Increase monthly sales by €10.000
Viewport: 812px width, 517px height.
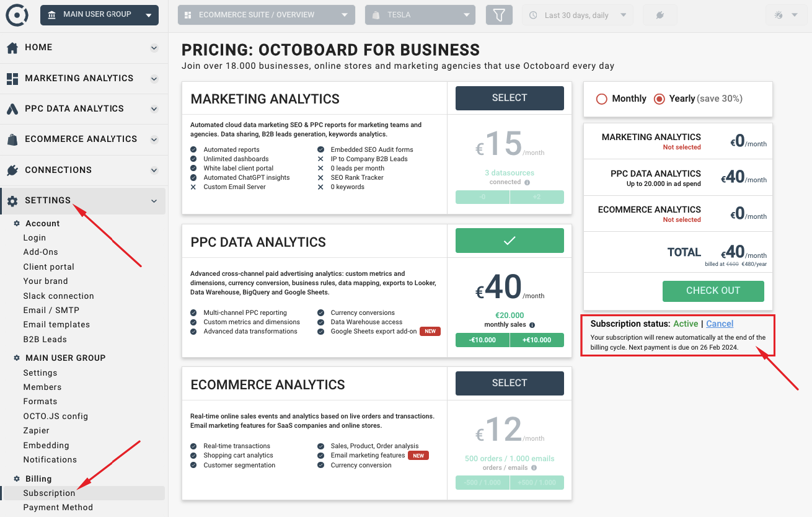pos(537,340)
